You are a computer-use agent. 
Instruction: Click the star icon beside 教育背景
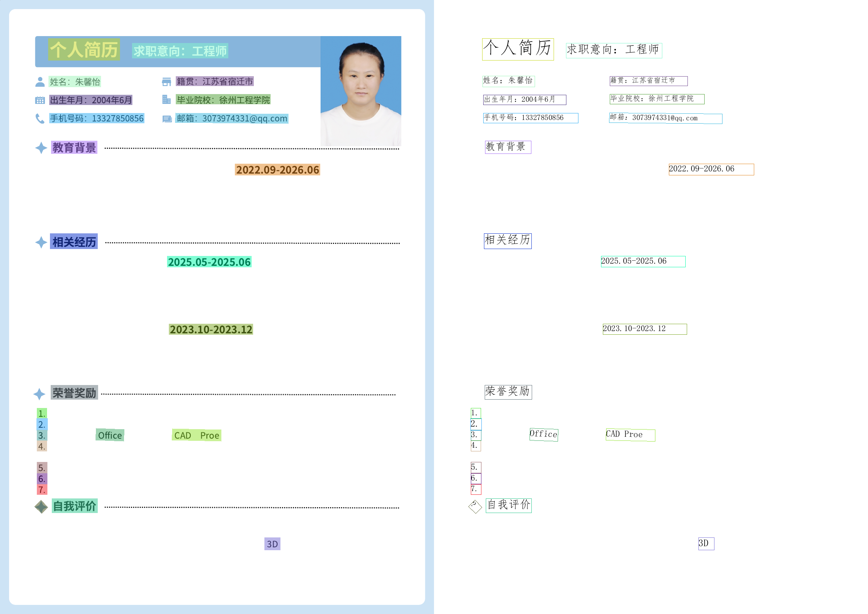(x=41, y=148)
